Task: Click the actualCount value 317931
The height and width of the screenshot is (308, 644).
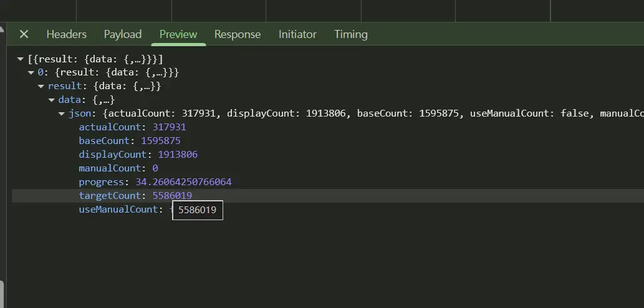Action: pyautogui.click(x=169, y=127)
